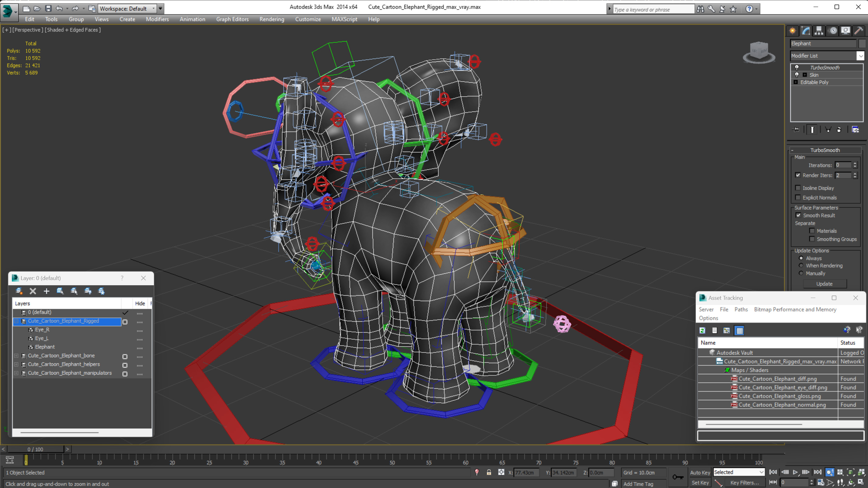Toggle the Smooth Result checkbox
The height and width of the screenshot is (488, 868).
[798, 215]
